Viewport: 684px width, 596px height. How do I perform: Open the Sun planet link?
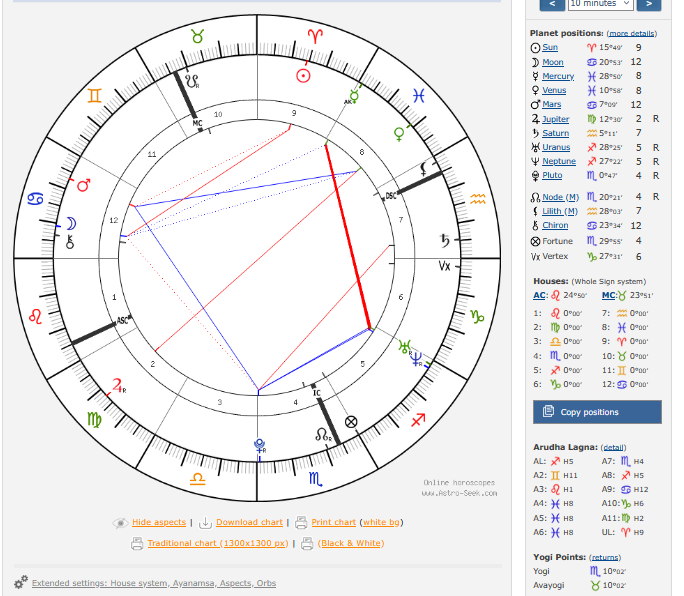(550, 47)
